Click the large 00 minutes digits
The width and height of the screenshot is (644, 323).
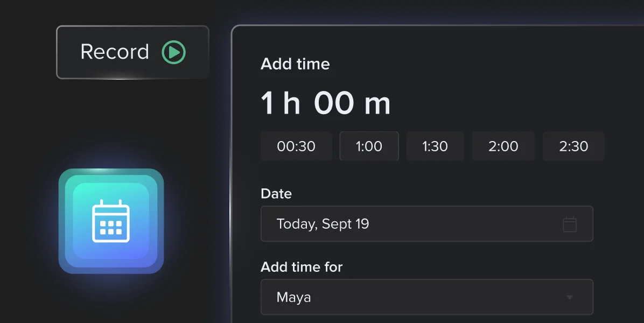tap(334, 103)
